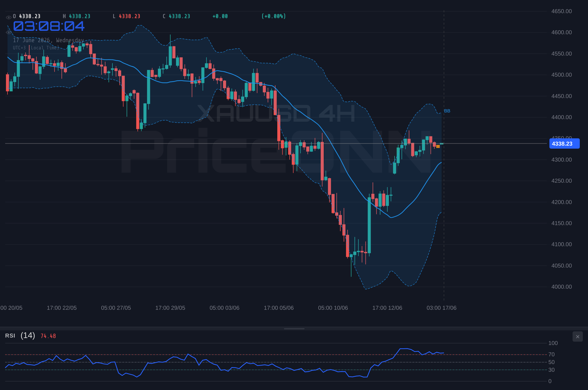Toggle the lower eye icon beside the clock
This screenshot has height=390, width=588.
point(8,32)
